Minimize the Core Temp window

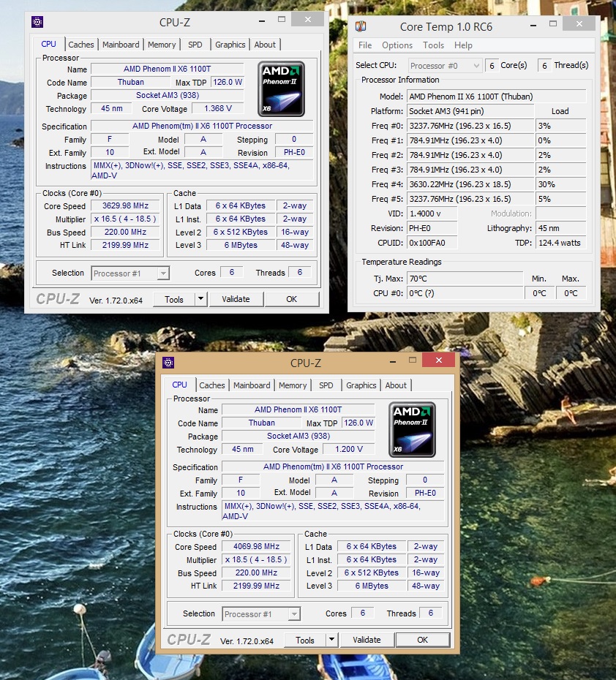tap(533, 25)
